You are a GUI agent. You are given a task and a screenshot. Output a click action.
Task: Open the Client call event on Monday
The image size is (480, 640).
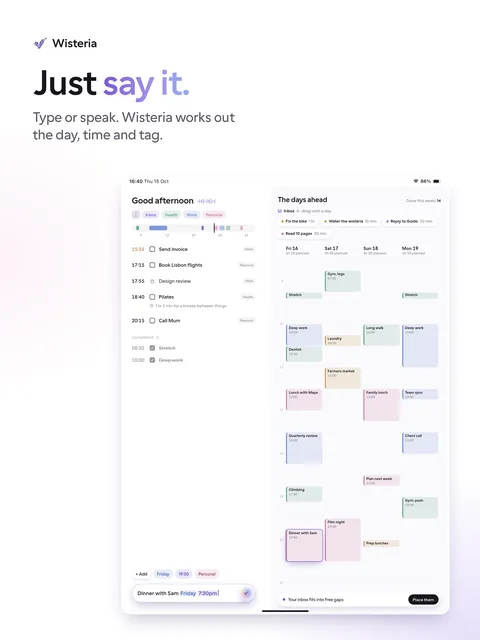click(420, 443)
